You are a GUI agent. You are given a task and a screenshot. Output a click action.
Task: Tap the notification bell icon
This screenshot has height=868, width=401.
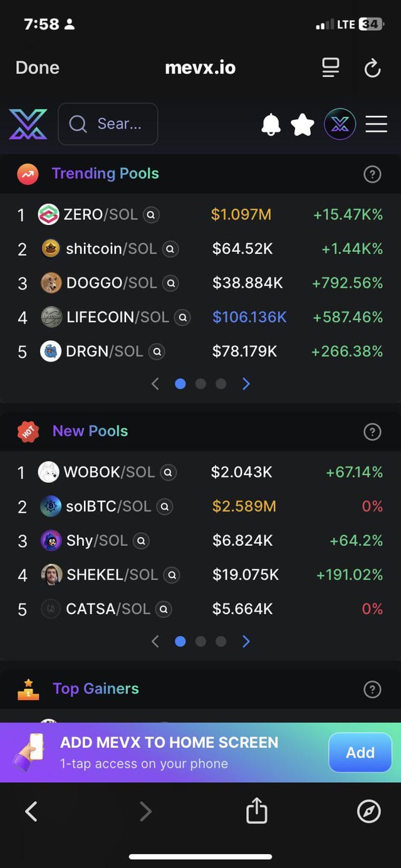(x=271, y=124)
